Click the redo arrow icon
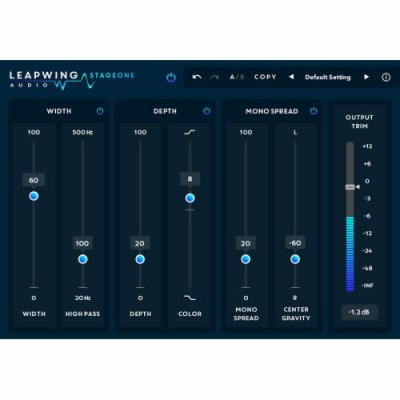The width and height of the screenshot is (400, 400). 215,77
